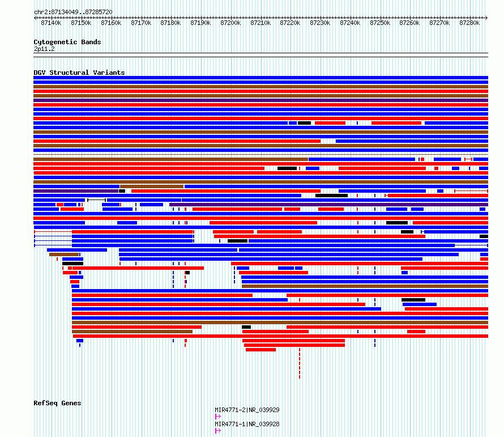The height and width of the screenshot is (437, 504).
Task: Click the left arrowhead of the ruler
Action: click(x=35, y=18)
